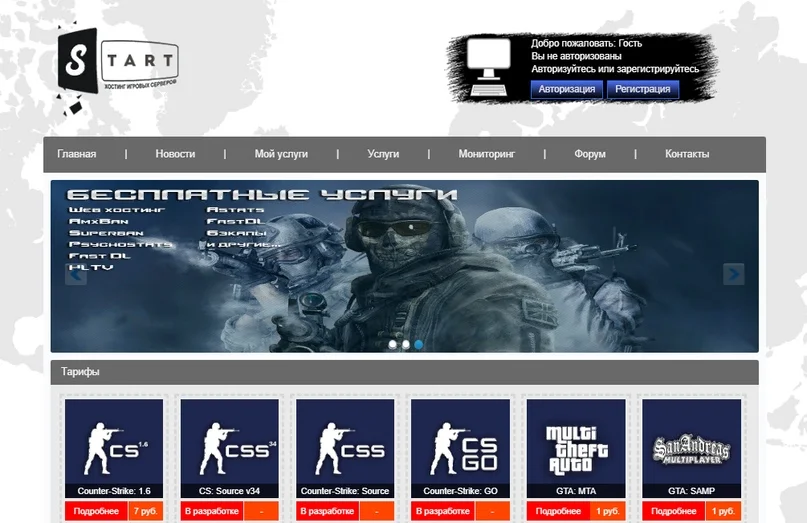Select second slider dot indicator
The width and height of the screenshot is (807, 523).
pyautogui.click(x=406, y=344)
